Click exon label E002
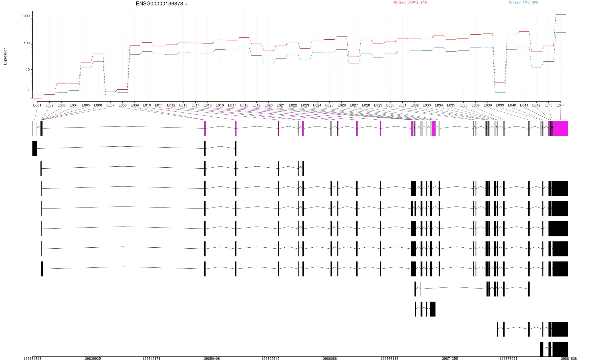 [49, 105]
